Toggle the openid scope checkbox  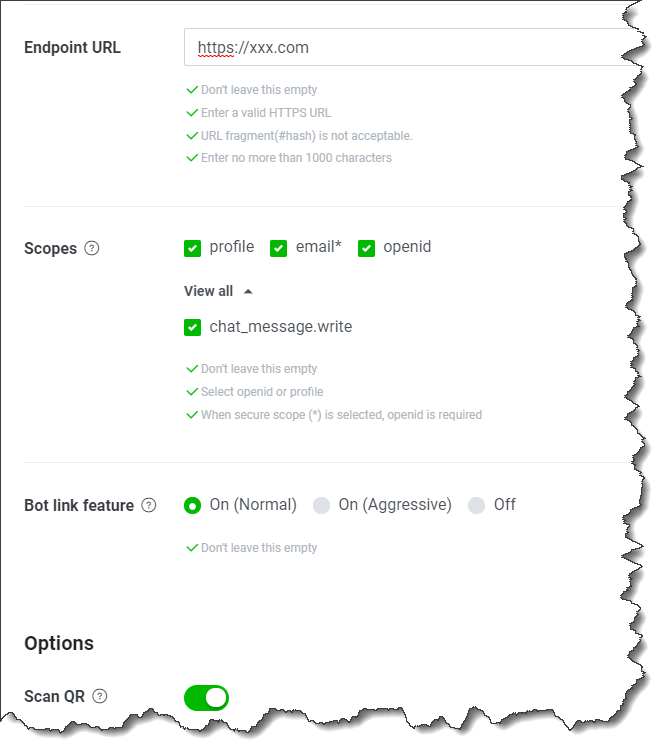click(x=366, y=248)
